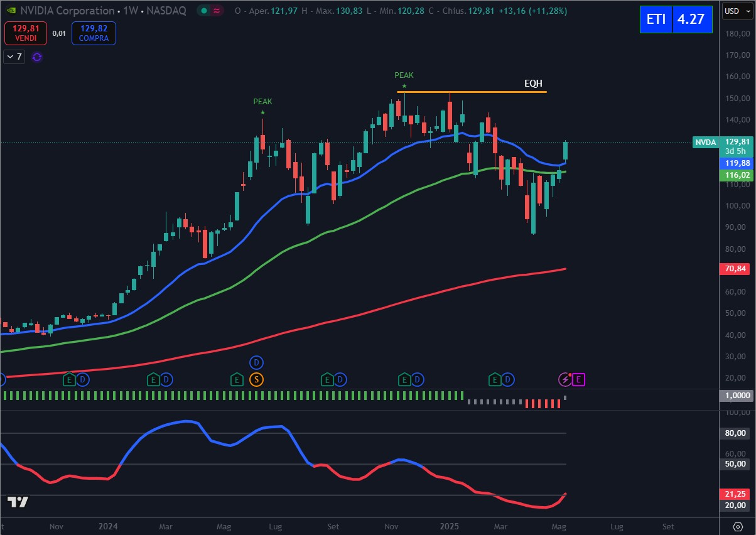Click the purple refresh icon next to the indicator count
756x535 pixels.
tap(37, 57)
